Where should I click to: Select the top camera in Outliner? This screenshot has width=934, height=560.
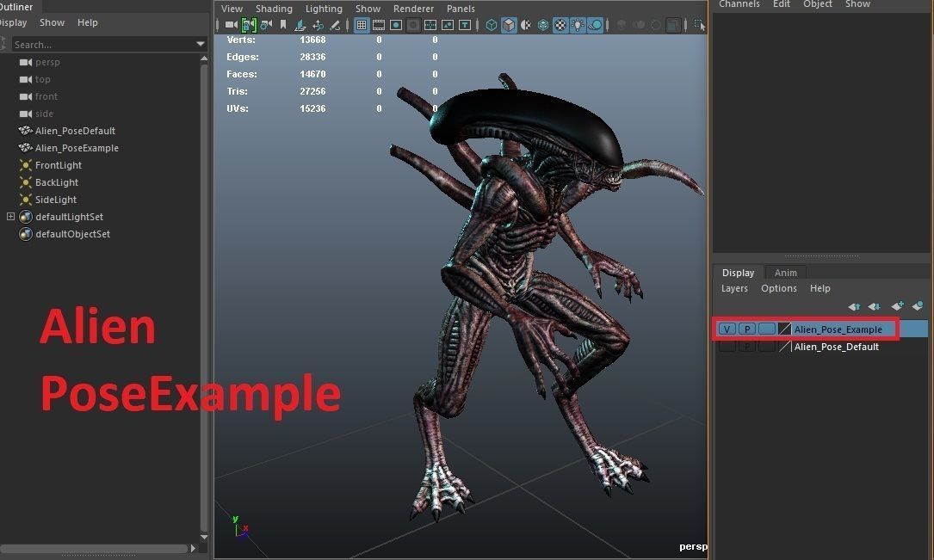42,79
